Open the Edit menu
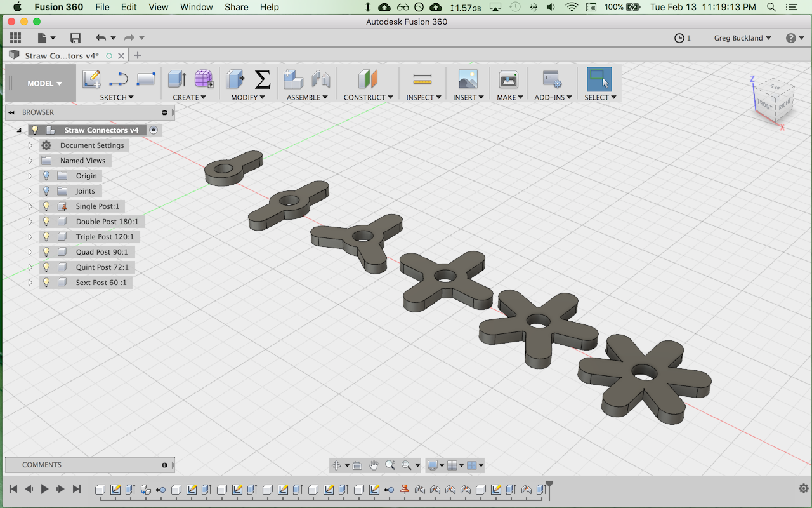Viewport: 812px width, 508px height. point(129,7)
